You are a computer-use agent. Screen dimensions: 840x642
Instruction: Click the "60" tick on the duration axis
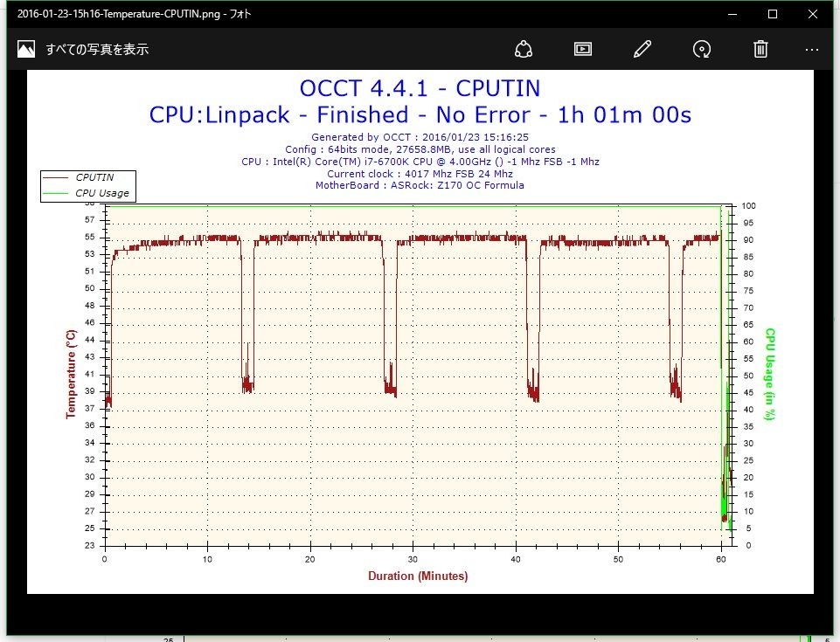tap(721, 560)
